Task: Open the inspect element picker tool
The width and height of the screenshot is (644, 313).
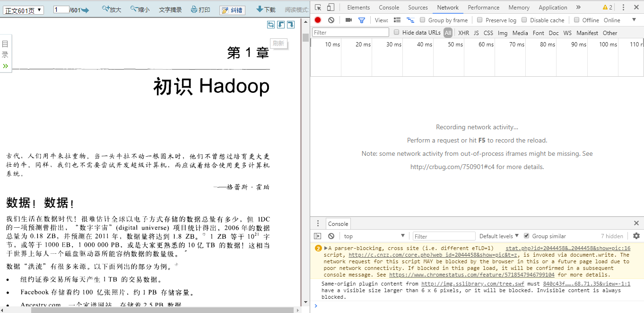Action: tap(318, 7)
